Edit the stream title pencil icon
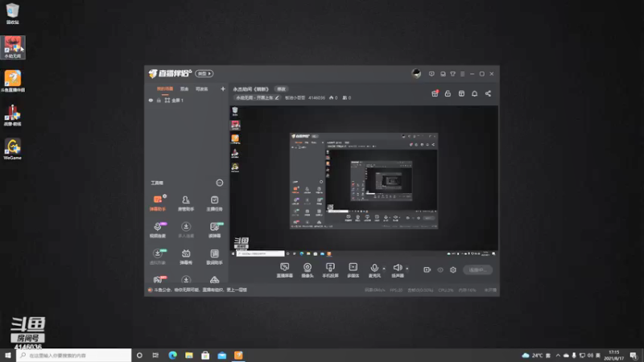 pos(277,97)
